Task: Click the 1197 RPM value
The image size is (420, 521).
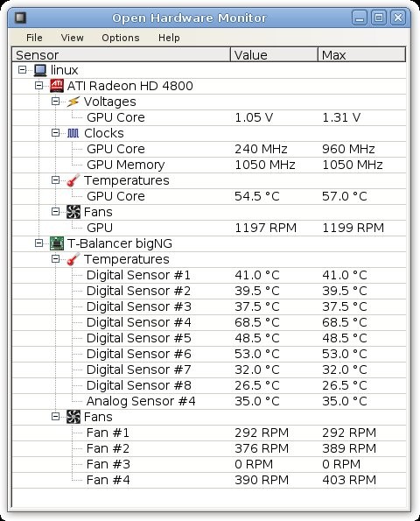Action: coord(266,228)
